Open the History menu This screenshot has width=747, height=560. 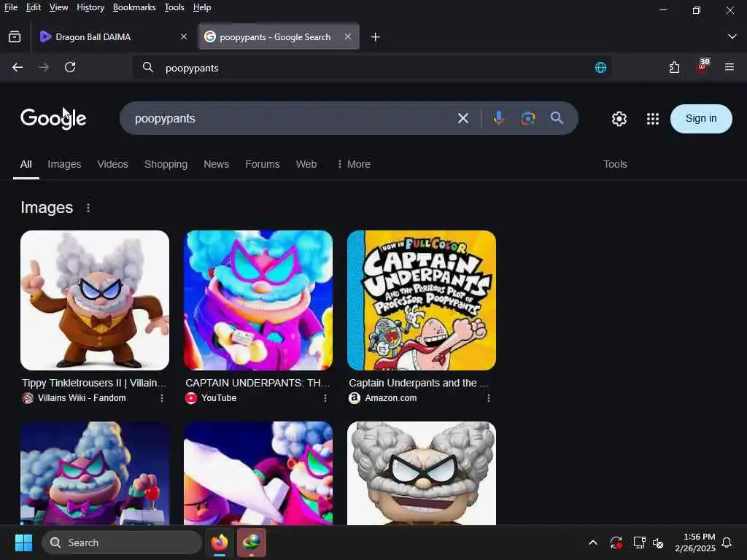[x=90, y=7]
